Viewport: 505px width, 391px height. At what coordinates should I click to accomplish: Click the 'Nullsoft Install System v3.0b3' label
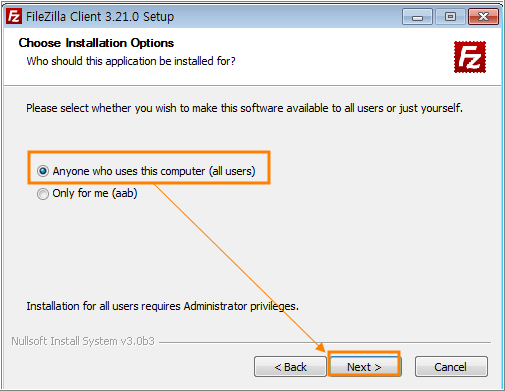83,341
